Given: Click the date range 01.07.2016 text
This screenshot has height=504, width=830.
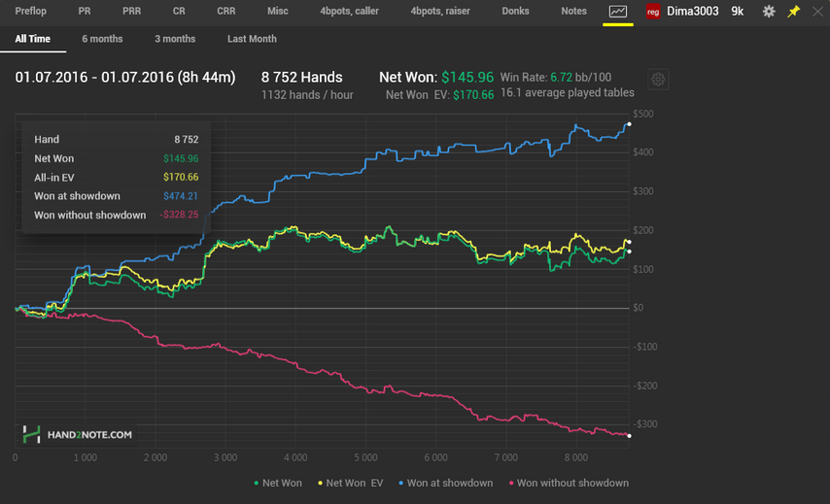Looking at the screenshot, I should pos(125,78).
